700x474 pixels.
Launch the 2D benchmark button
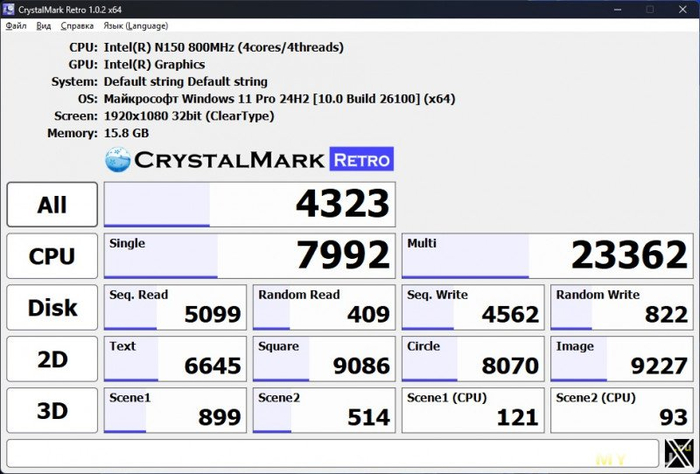click(x=52, y=359)
